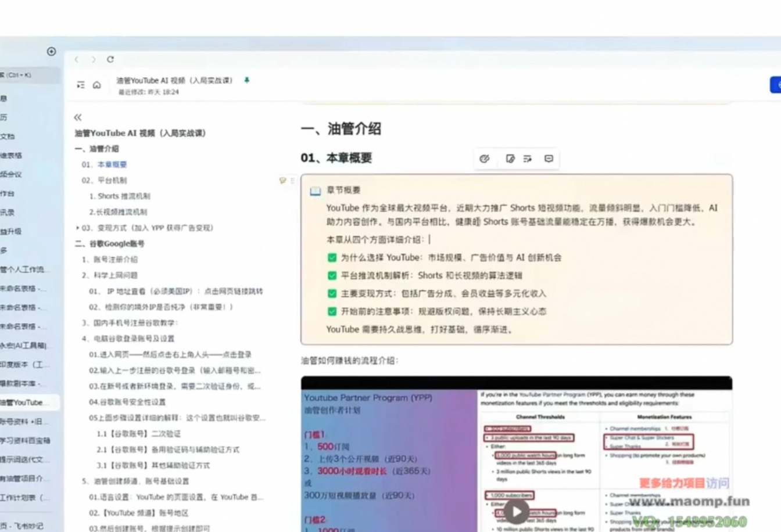The width and height of the screenshot is (781, 532).
Task: Click the list-edit icon in floating toolbar
Action: [x=528, y=159]
